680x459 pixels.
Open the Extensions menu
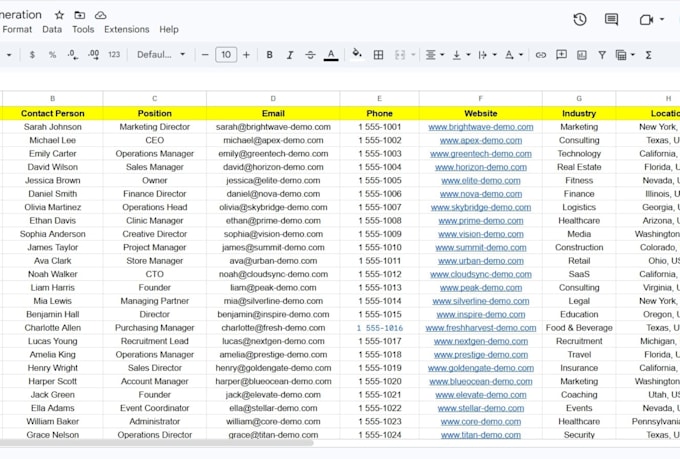(127, 30)
